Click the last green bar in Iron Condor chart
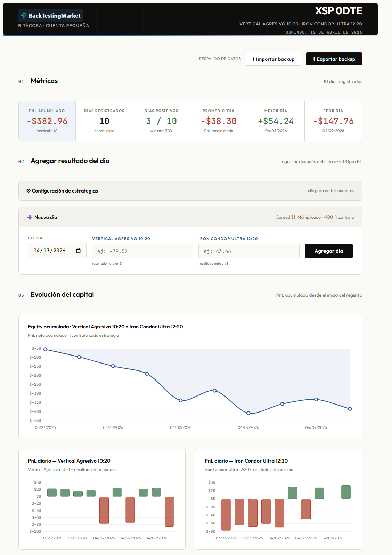Image resolution: width=392 pixels, height=555 pixels. click(345, 492)
